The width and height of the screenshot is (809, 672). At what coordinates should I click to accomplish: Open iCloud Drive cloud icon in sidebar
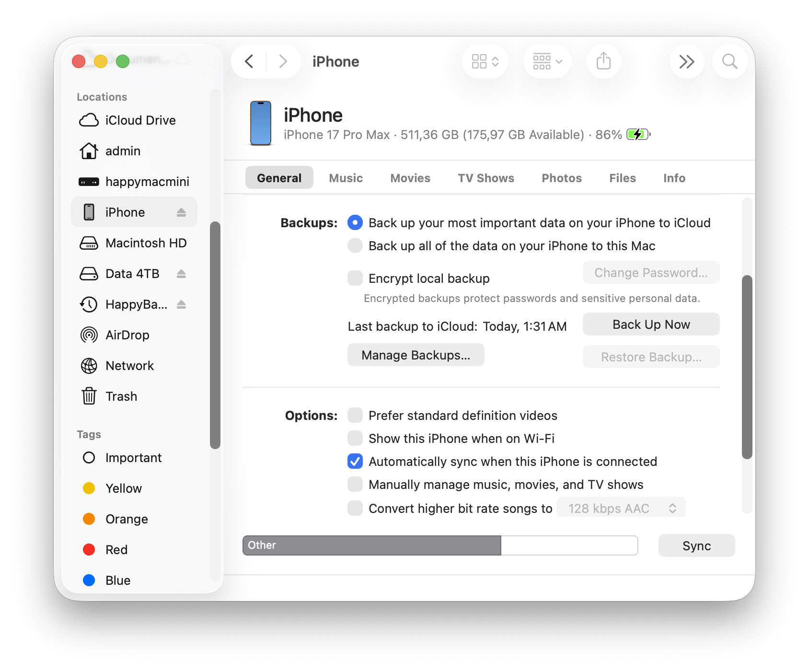89,120
